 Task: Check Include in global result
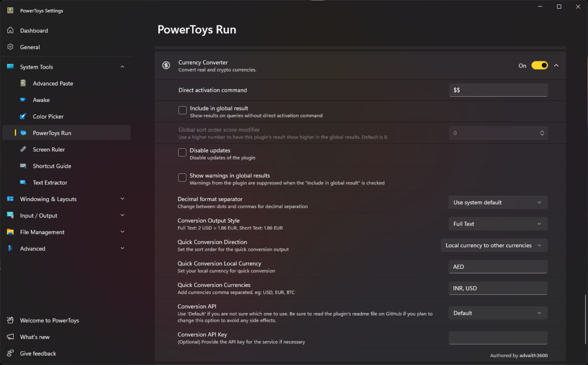click(x=182, y=110)
